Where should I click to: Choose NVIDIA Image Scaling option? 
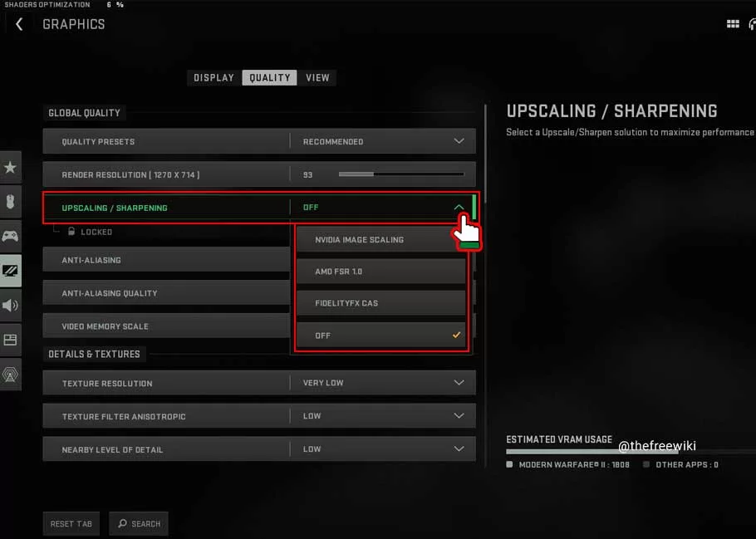tap(380, 240)
